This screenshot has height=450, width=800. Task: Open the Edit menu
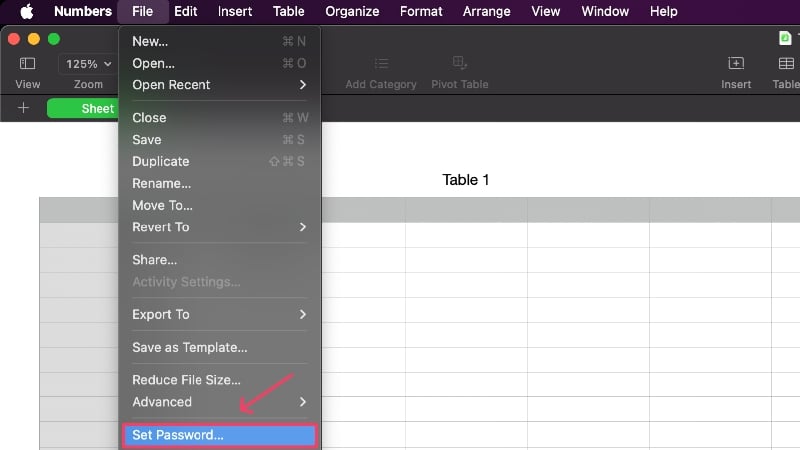point(185,11)
